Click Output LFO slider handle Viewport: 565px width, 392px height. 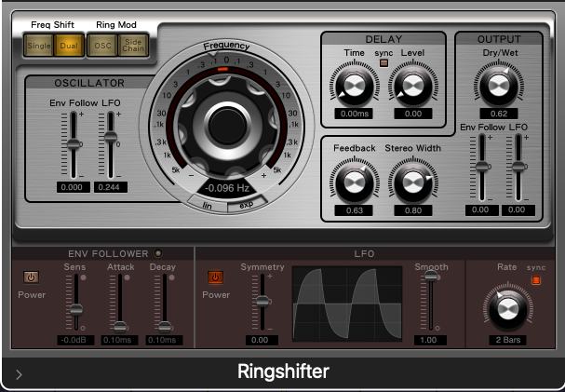coord(518,167)
